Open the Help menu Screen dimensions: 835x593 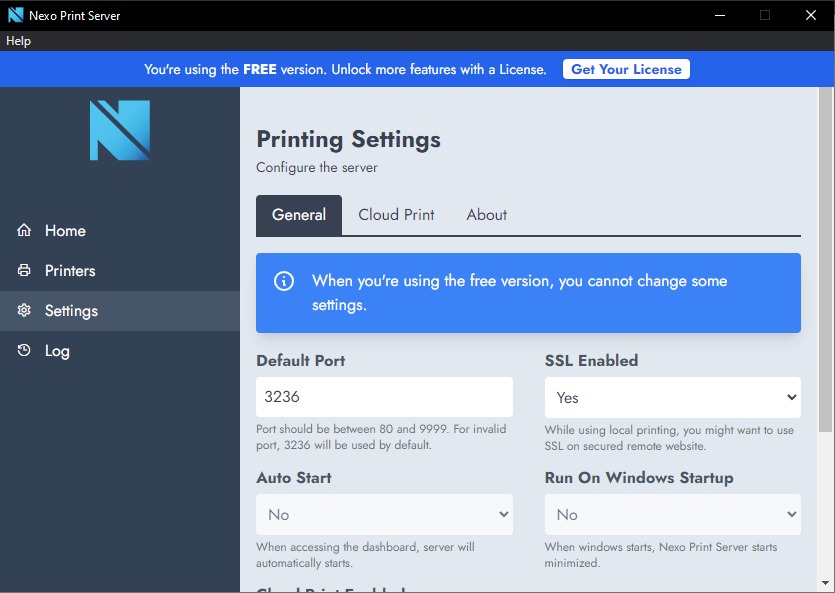[19, 41]
